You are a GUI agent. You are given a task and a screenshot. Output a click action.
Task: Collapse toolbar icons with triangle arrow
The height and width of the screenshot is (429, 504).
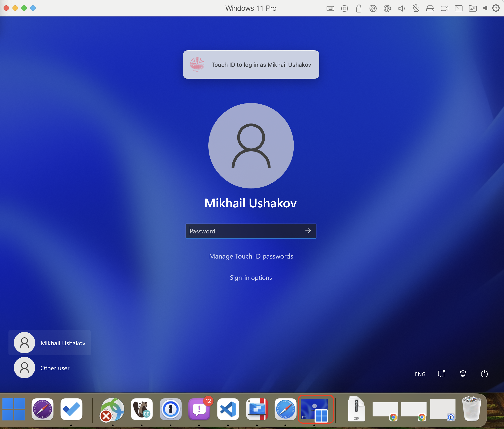click(x=485, y=8)
